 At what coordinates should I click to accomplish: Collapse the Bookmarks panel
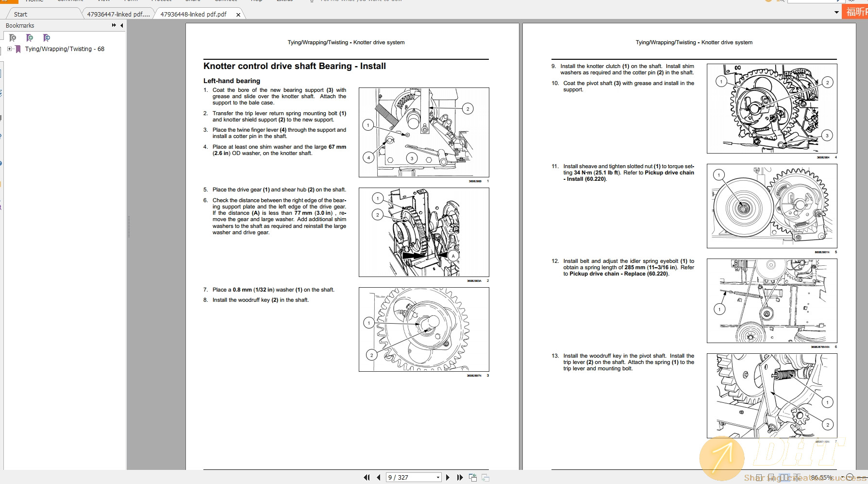point(121,25)
